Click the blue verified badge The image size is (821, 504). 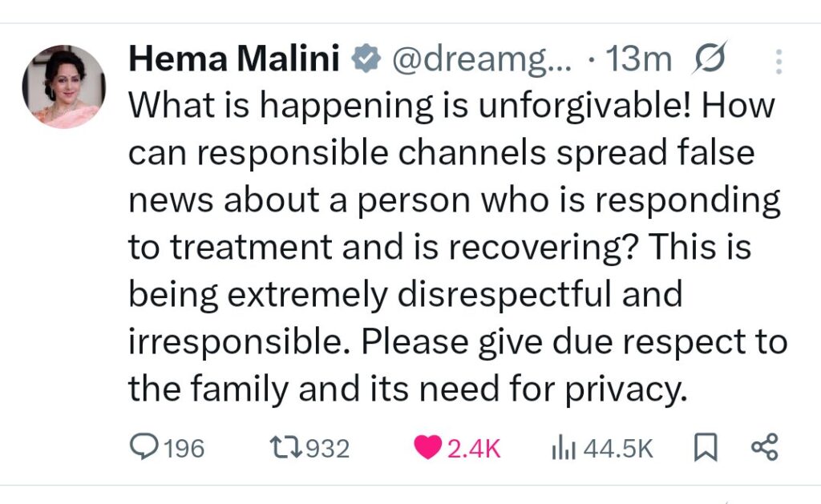[364, 61]
